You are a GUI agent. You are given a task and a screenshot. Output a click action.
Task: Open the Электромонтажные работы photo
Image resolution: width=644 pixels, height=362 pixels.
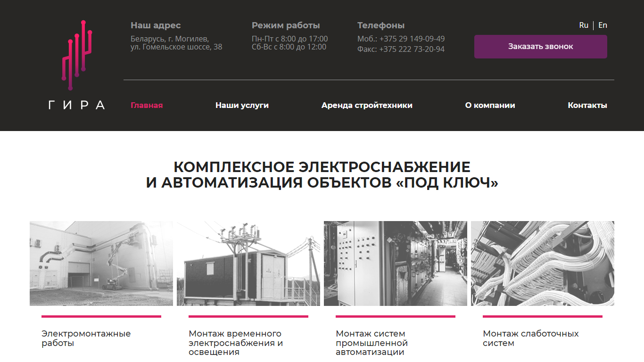(101, 263)
